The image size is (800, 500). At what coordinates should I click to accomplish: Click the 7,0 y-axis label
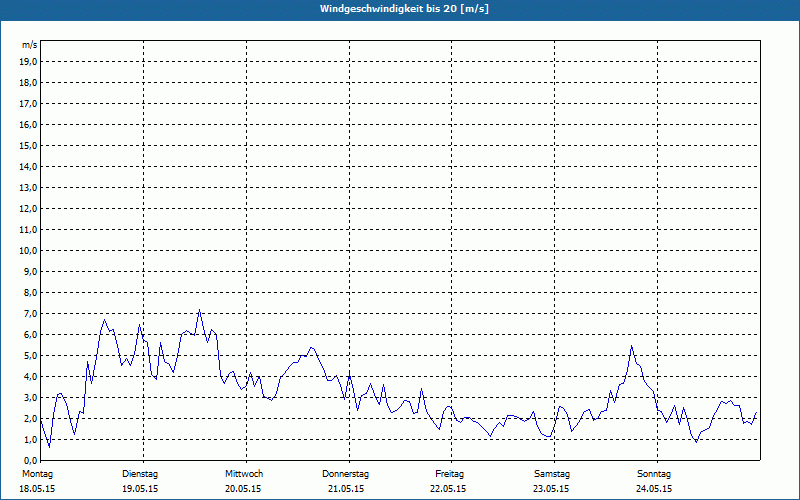(30, 313)
